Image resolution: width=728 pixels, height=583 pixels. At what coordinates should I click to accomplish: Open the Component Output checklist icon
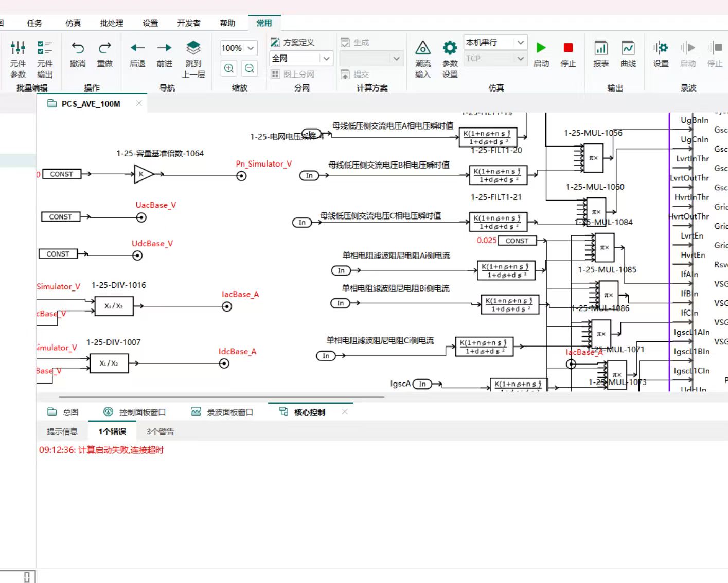click(x=45, y=48)
